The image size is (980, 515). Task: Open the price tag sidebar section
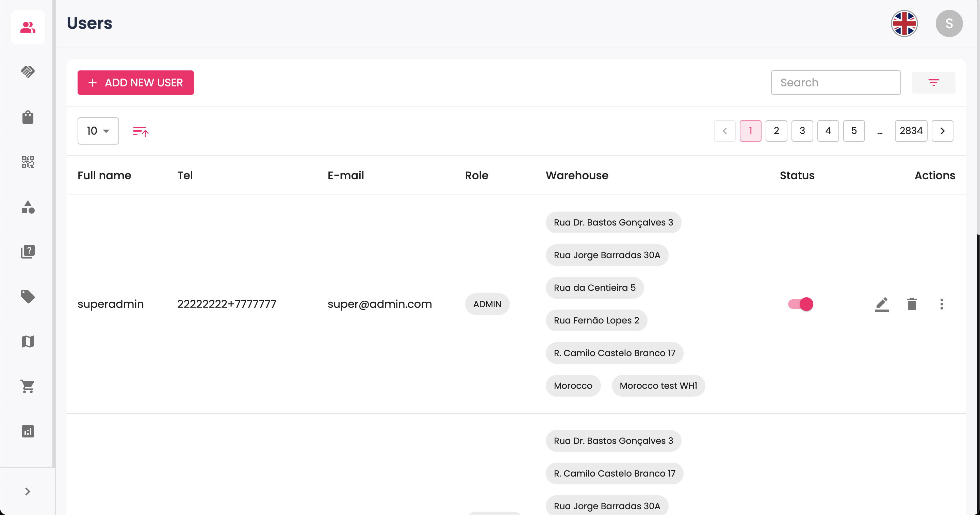point(28,296)
